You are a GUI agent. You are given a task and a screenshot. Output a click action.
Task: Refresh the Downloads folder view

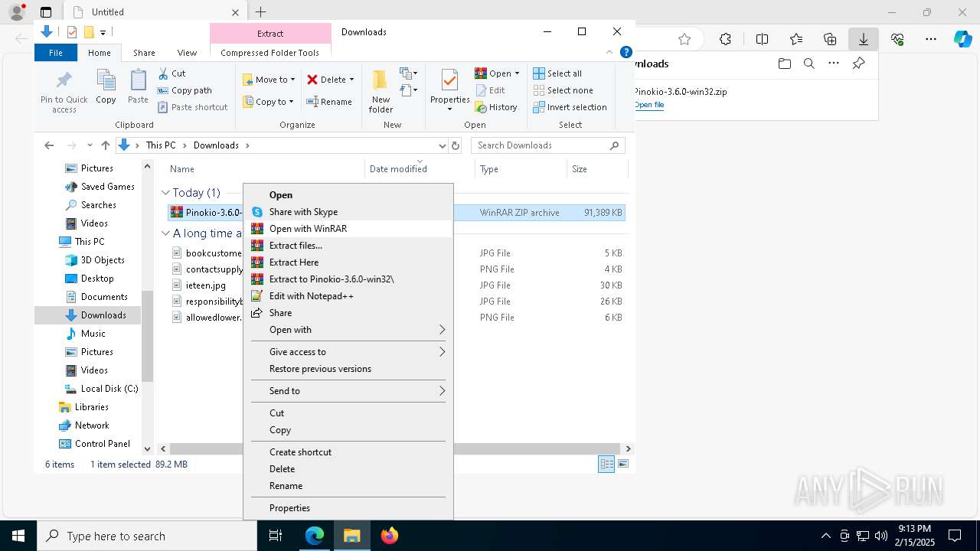coord(456,145)
